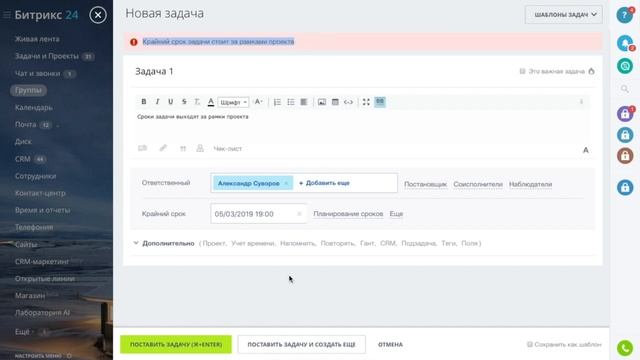Attach a file to the task
The width and height of the screenshot is (640, 360).
[x=142, y=148]
